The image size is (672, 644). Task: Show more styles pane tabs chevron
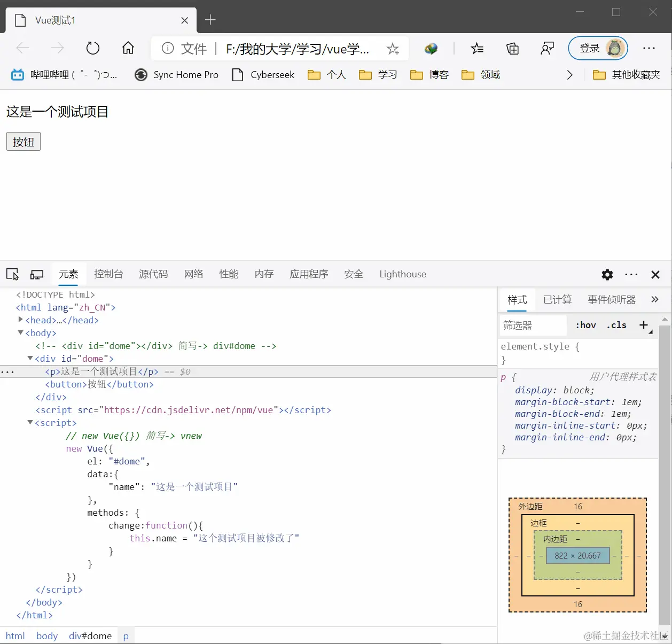point(655,299)
